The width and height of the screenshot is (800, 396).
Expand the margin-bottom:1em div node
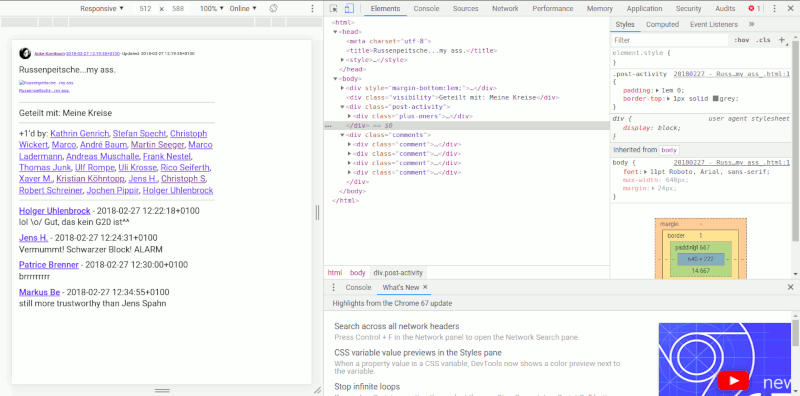tap(342, 88)
